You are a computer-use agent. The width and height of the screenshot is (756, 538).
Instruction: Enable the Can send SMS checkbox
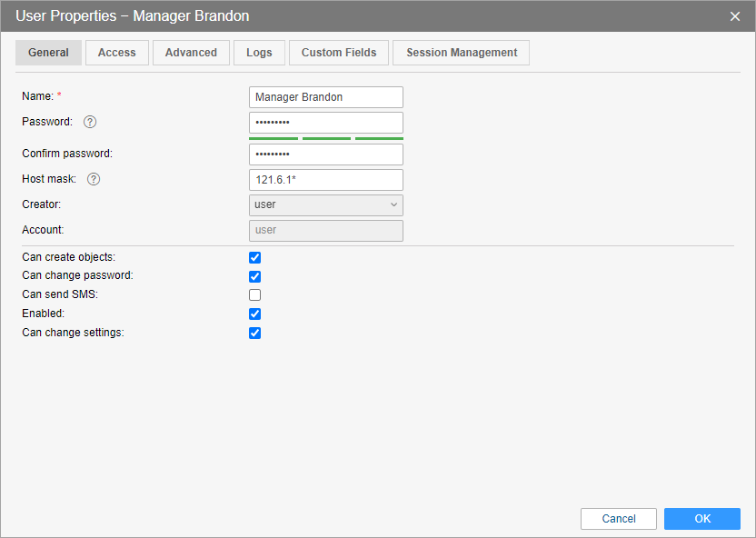pos(255,295)
